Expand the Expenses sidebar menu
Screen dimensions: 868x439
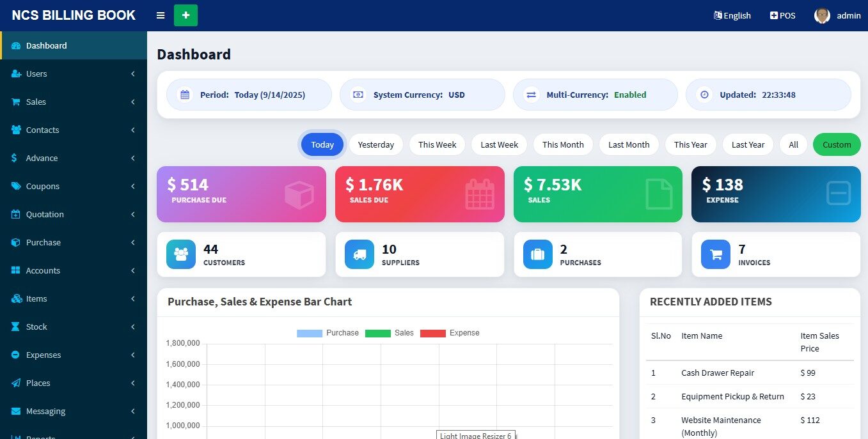point(43,355)
